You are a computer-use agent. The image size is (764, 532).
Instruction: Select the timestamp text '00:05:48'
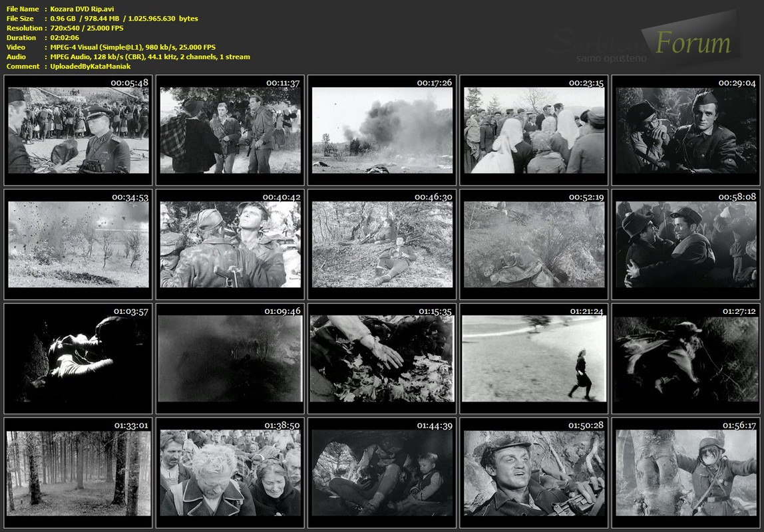click(x=129, y=82)
